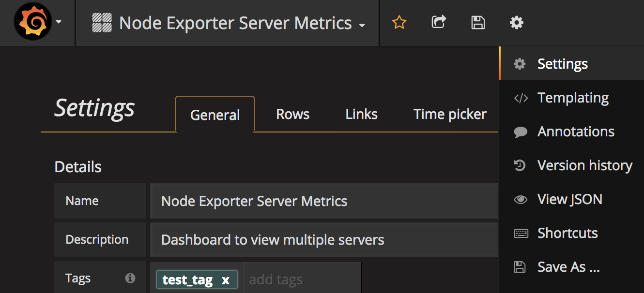Click the dashboard grid icon in title
Screen dimensions: 644x293
[x=102, y=23]
